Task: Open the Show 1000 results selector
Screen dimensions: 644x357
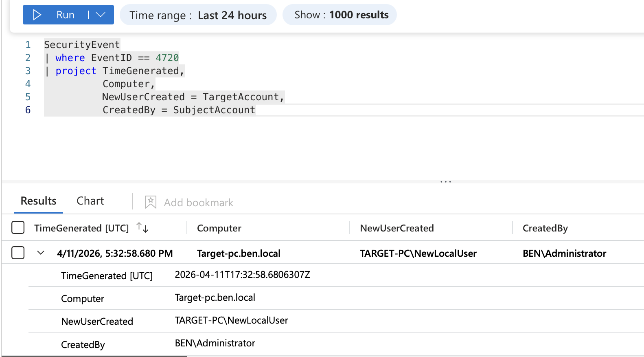Action: coord(340,15)
